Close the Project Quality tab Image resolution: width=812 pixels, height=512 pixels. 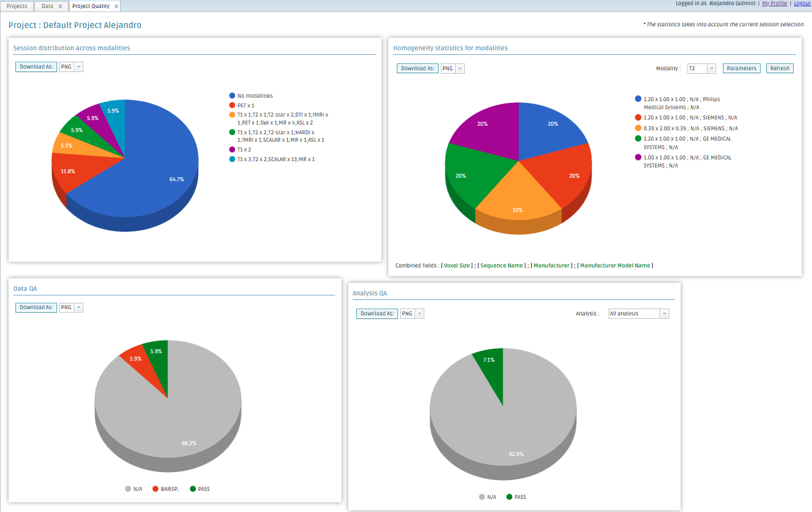(116, 6)
